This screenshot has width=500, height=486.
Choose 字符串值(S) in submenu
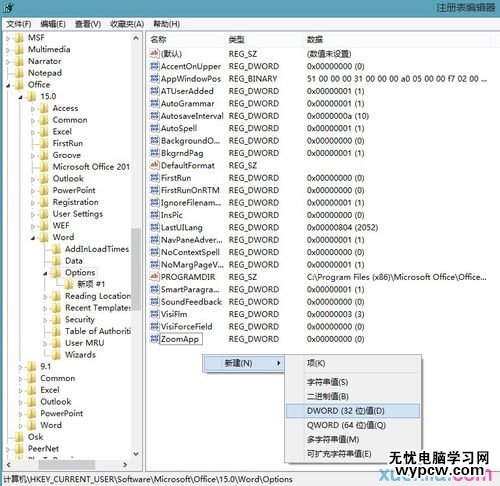click(353, 382)
